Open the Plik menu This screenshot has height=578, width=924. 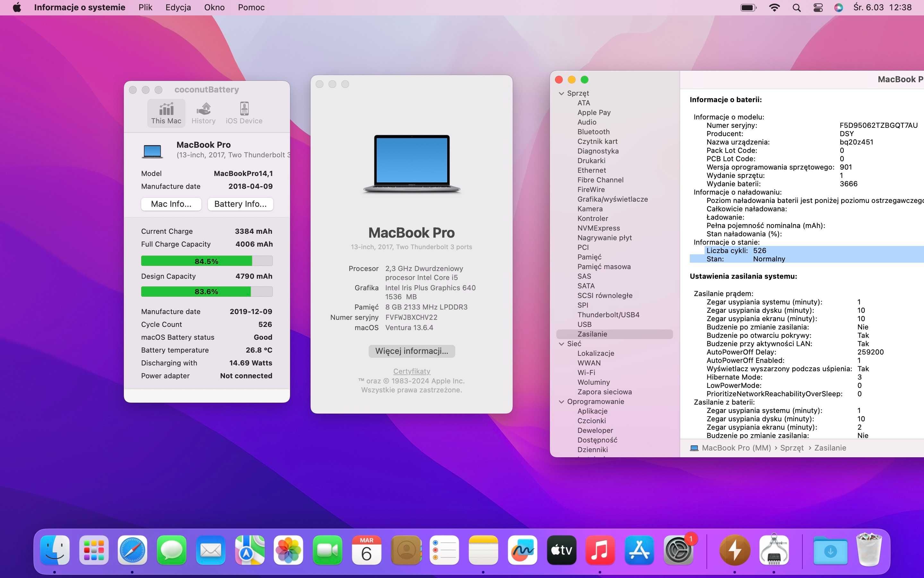tap(145, 7)
